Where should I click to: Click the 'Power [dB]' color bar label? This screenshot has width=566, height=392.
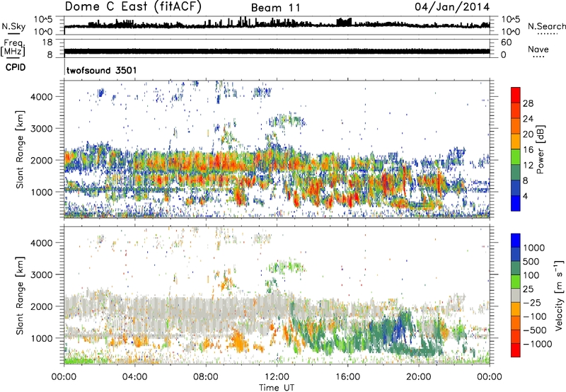[540, 149]
